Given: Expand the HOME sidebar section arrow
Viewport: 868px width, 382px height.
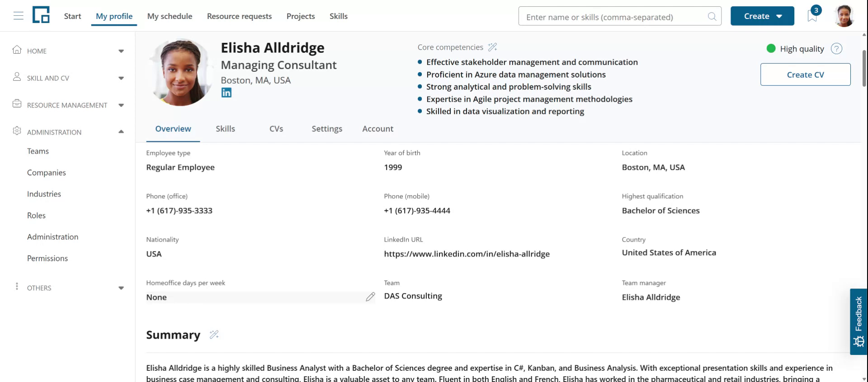Looking at the screenshot, I should (121, 51).
